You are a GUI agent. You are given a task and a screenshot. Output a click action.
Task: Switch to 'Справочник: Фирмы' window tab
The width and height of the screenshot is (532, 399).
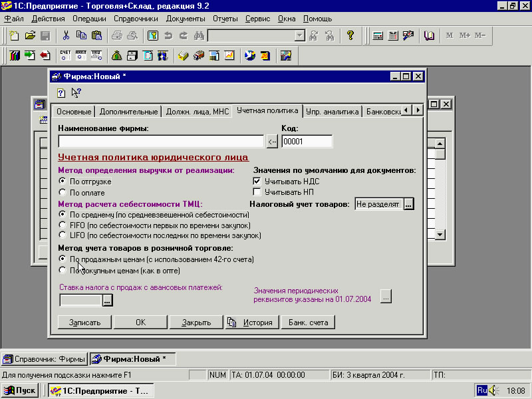pos(45,359)
